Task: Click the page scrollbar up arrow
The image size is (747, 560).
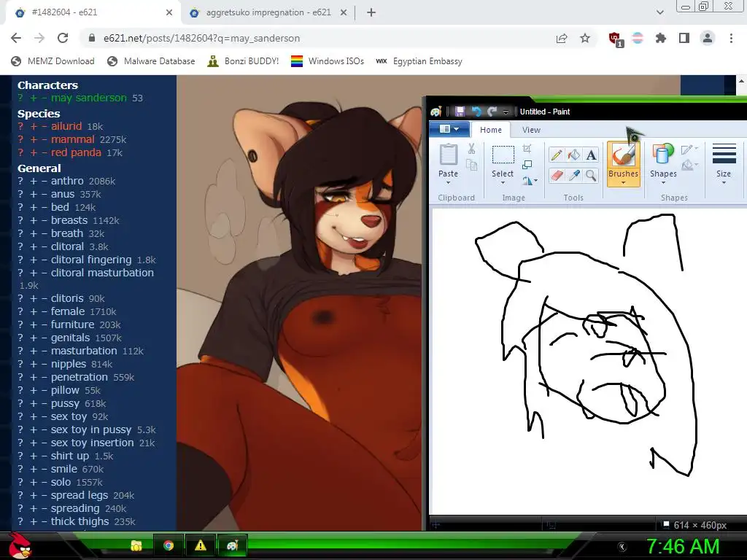Action: pyautogui.click(x=741, y=81)
